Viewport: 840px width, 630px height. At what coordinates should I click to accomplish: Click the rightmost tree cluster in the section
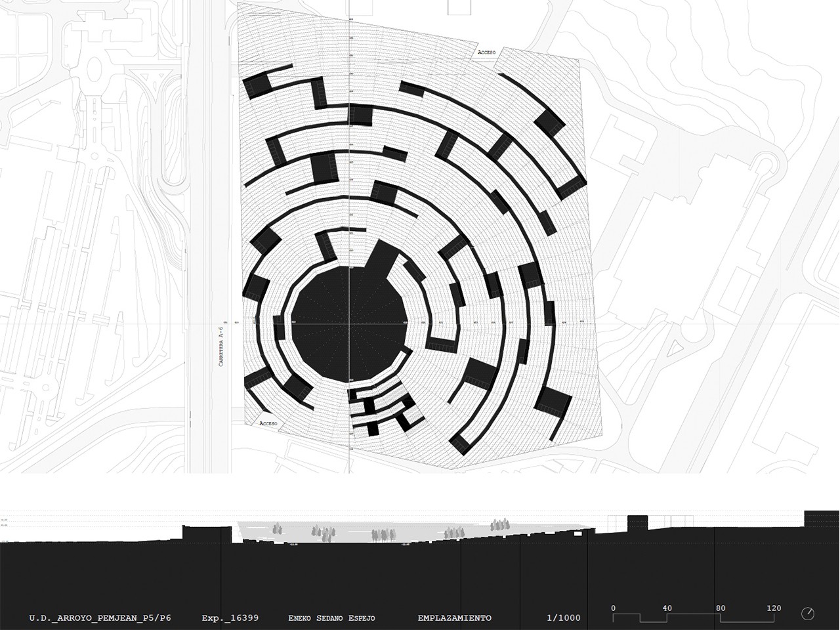(x=501, y=524)
